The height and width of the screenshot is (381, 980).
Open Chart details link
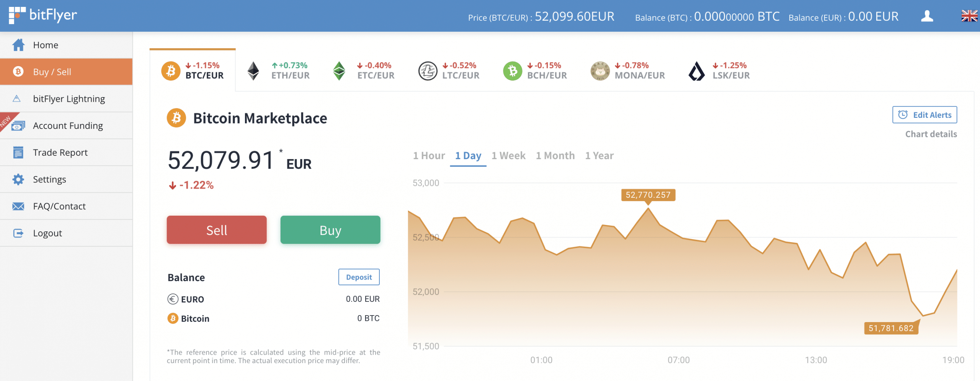(x=931, y=134)
